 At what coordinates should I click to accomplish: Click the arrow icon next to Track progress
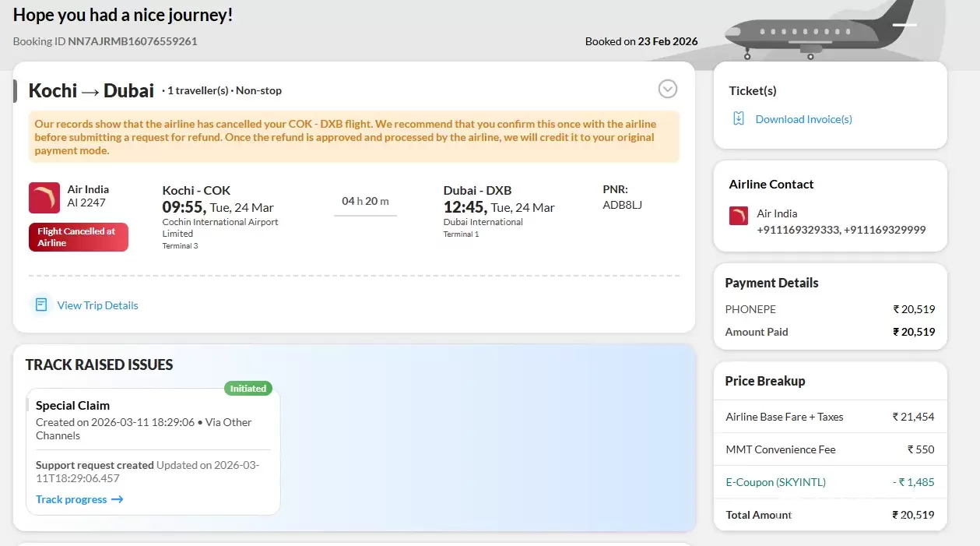coord(118,499)
